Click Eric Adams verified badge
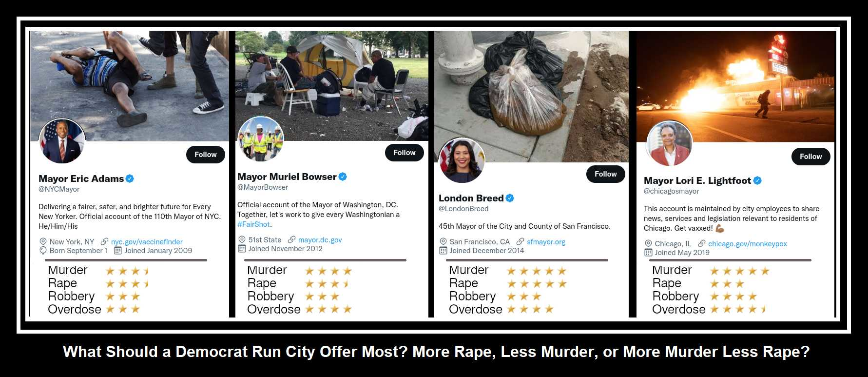The image size is (868, 377). pyautogui.click(x=130, y=179)
